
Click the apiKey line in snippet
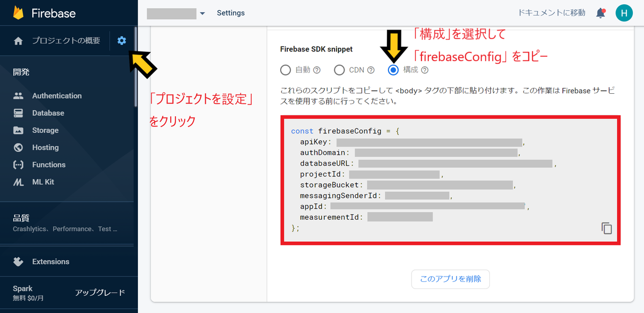click(x=412, y=142)
